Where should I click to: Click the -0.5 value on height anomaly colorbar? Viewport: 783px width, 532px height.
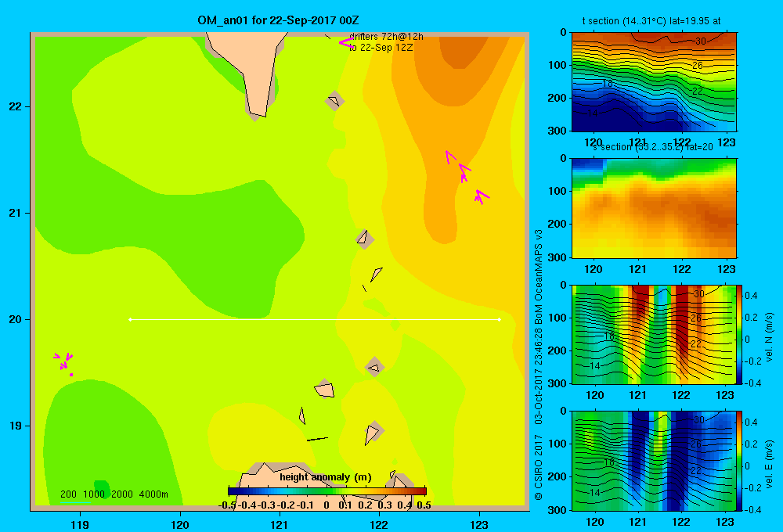point(227,505)
